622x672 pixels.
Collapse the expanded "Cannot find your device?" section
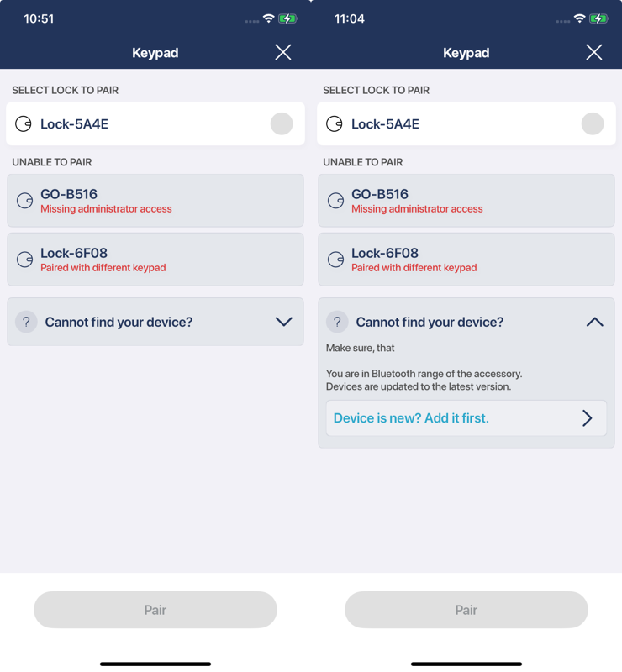594,322
